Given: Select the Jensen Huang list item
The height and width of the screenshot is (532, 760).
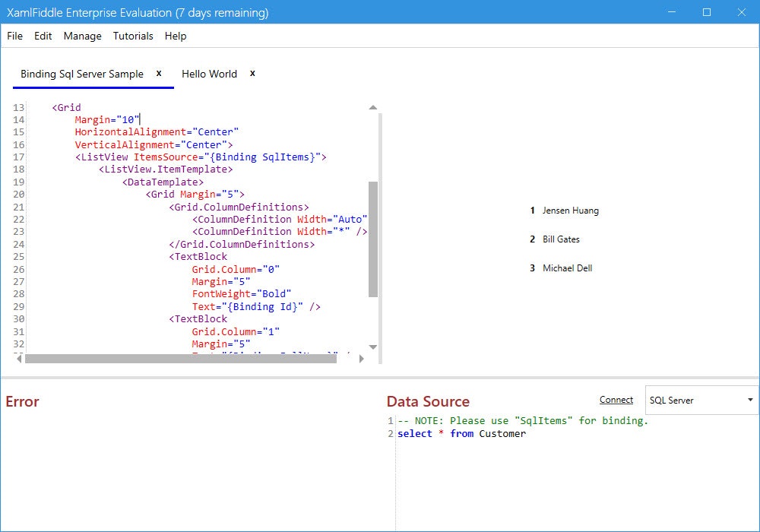Looking at the screenshot, I should click(x=565, y=211).
